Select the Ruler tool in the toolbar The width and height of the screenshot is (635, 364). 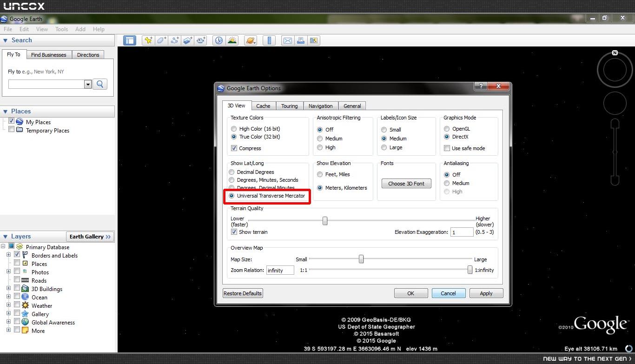pos(269,40)
